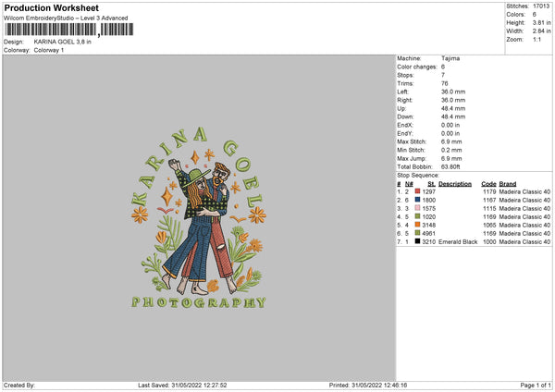
Task: Click the Zoom value '1:1'
Action: click(x=536, y=39)
